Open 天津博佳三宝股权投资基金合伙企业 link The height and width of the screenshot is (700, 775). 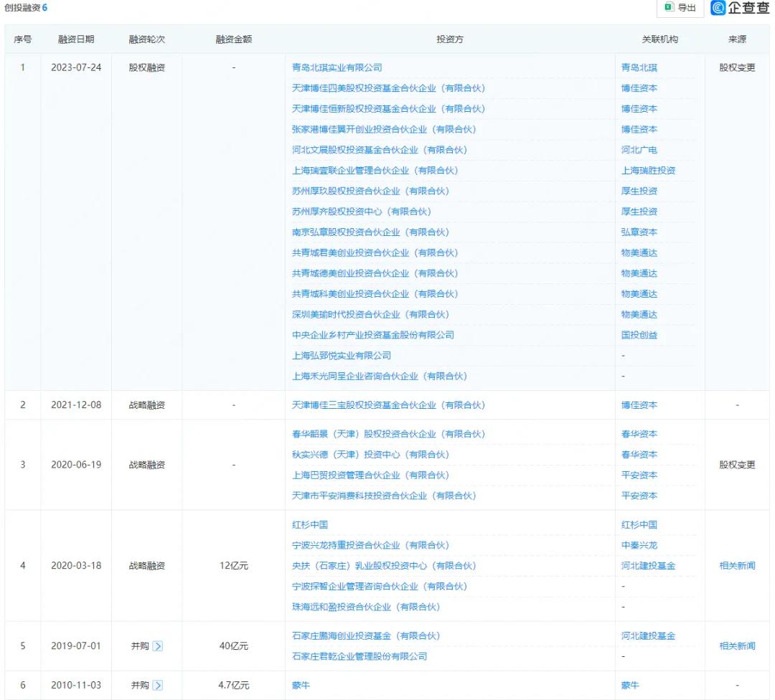pyautogui.click(x=388, y=405)
